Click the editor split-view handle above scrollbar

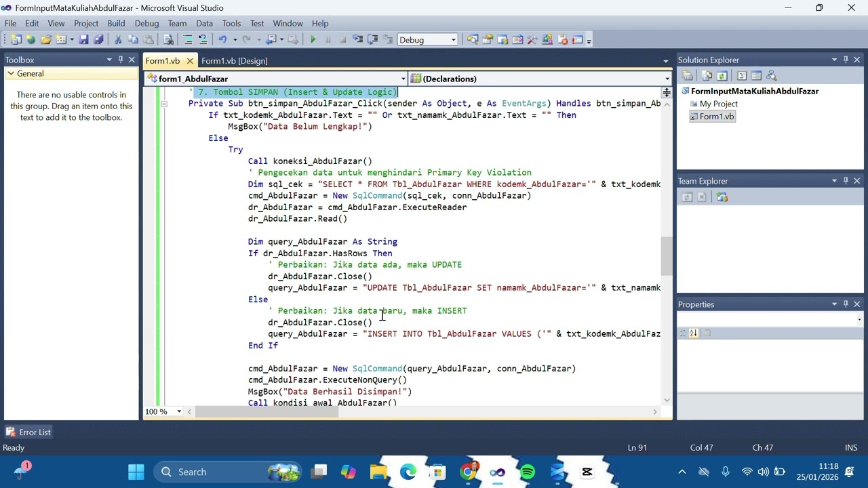coord(667,91)
